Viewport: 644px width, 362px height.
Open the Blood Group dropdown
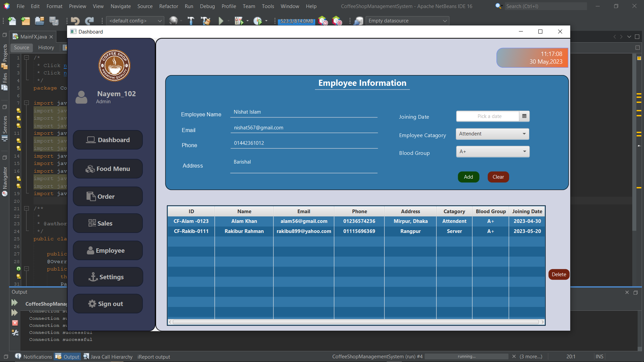tap(524, 152)
